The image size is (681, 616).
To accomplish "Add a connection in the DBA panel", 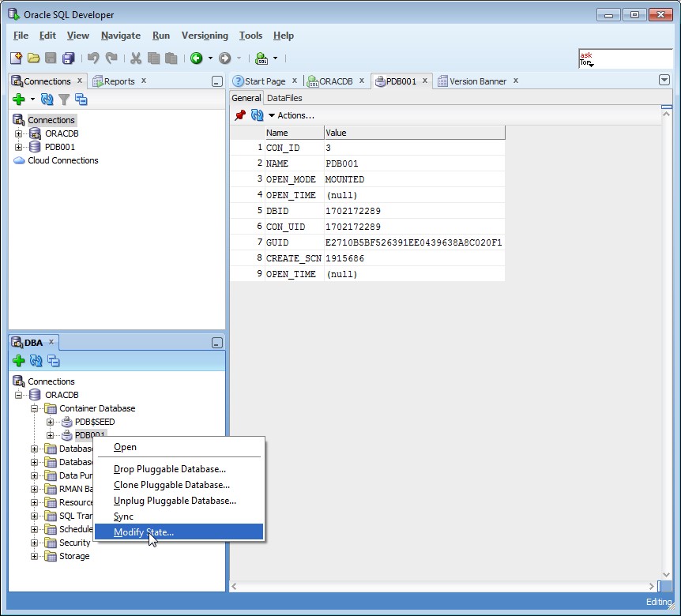I will click(17, 361).
